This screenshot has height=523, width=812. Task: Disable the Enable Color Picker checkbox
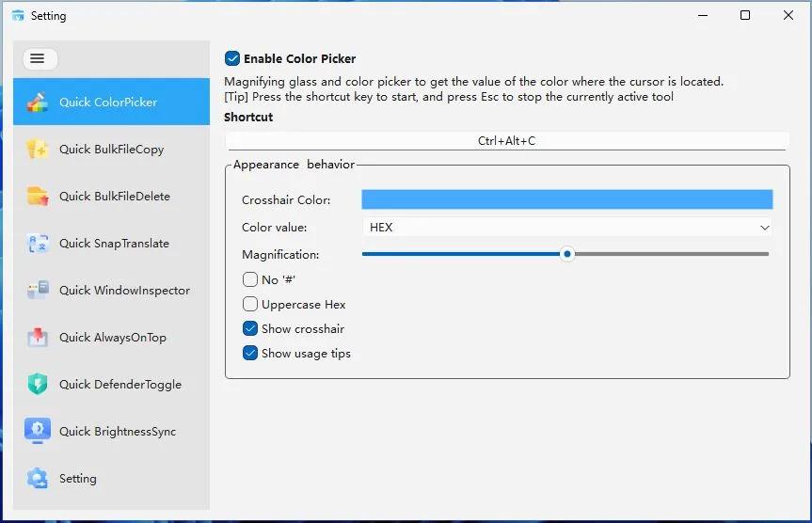coord(232,58)
